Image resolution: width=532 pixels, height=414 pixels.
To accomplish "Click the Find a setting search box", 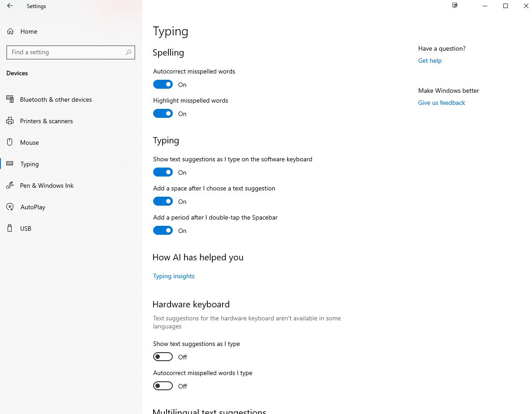I will [x=66, y=52].
